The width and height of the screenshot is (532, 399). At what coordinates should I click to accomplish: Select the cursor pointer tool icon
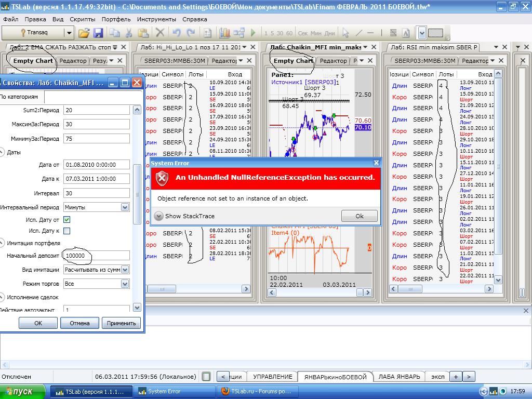click(x=346, y=33)
